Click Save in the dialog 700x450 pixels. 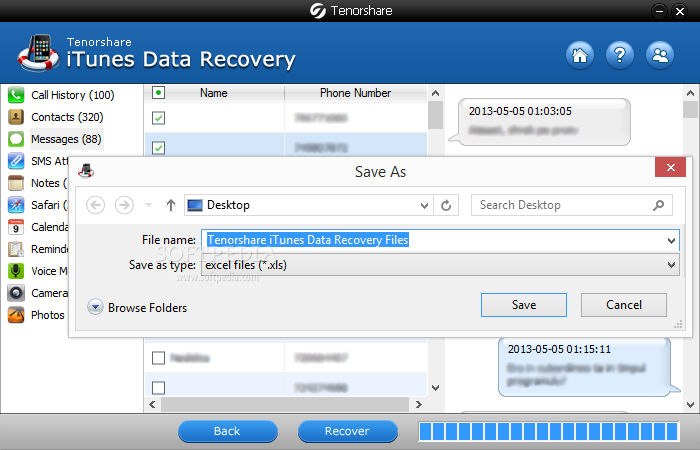tap(524, 305)
